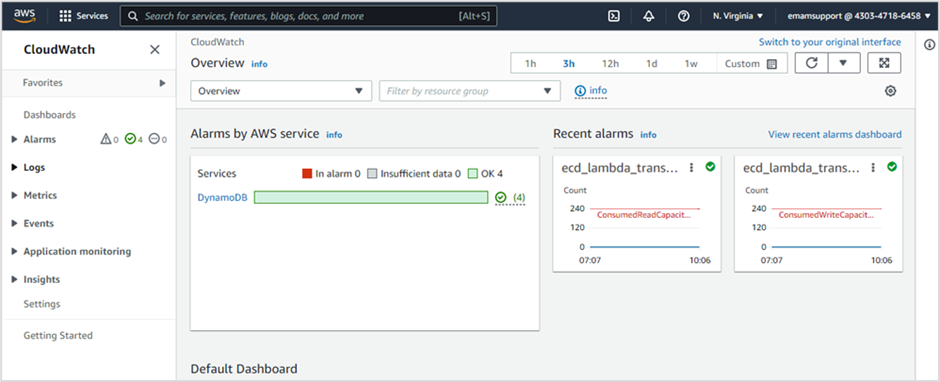Click the Insufficient data count in sidebar

(158, 139)
